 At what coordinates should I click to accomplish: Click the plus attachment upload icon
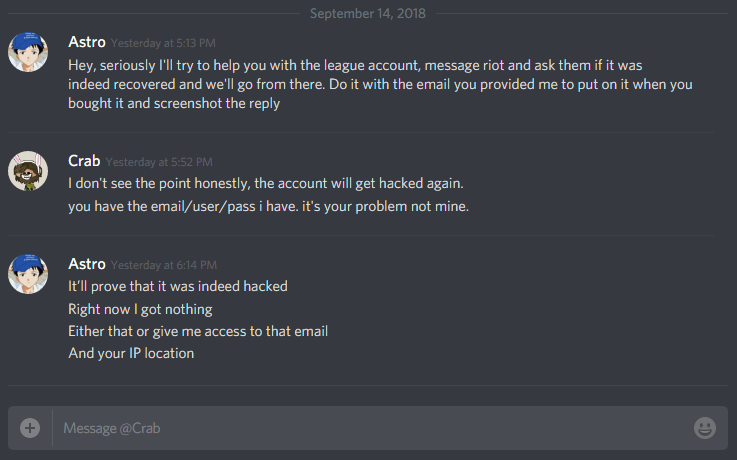point(30,428)
